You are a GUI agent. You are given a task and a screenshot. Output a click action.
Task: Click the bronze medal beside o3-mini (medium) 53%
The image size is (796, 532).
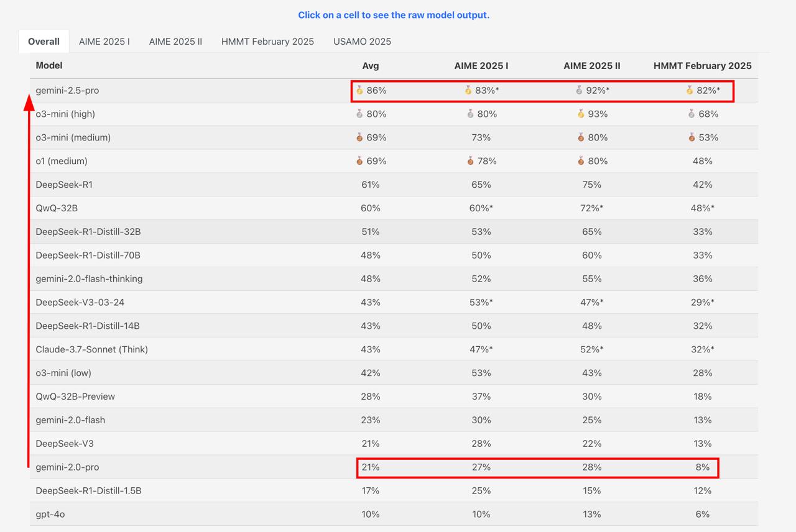[x=692, y=137]
